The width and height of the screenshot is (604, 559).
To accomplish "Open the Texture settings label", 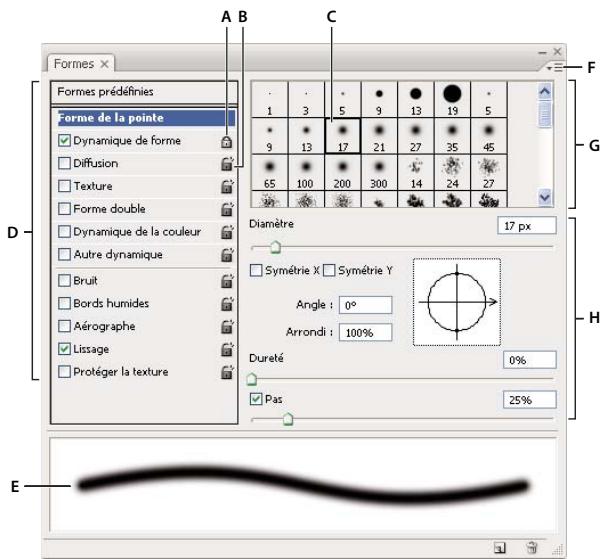I will [93, 186].
